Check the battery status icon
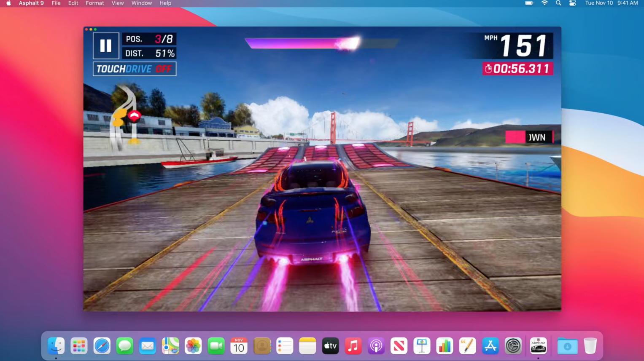The image size is (644, 361). (529, 3)
